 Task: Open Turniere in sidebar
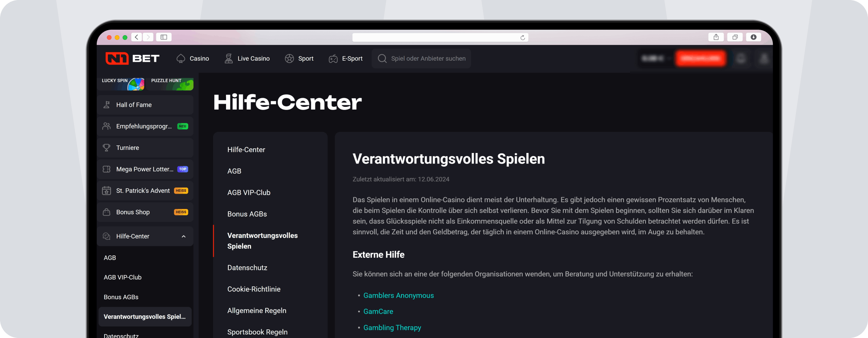145,148
